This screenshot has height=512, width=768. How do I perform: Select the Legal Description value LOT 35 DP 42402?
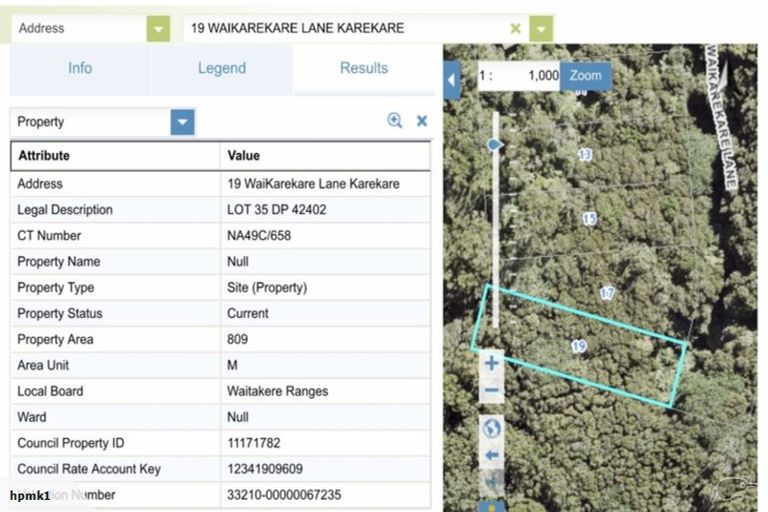pyautogui.click(x=277, y=210)
